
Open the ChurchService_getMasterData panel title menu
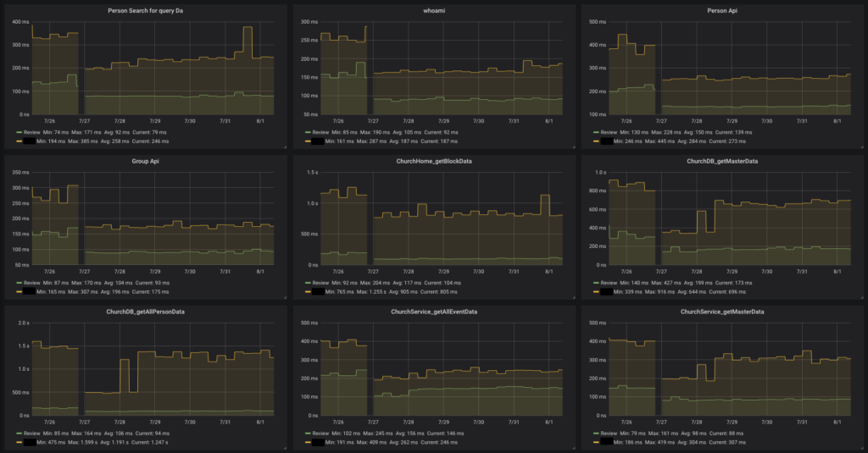(x=722, y=312)
